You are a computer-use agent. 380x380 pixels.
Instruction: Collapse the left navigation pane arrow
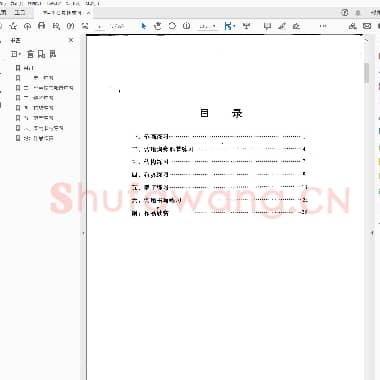point(83,234)
